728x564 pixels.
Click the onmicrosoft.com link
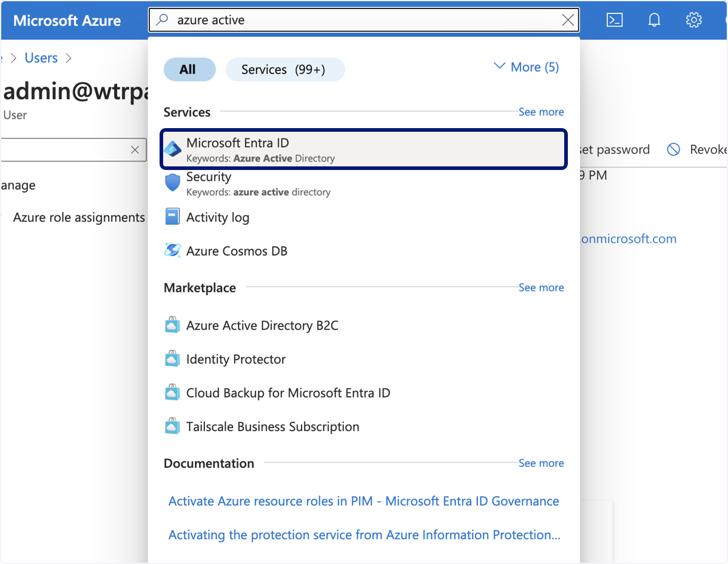[628, 239]
